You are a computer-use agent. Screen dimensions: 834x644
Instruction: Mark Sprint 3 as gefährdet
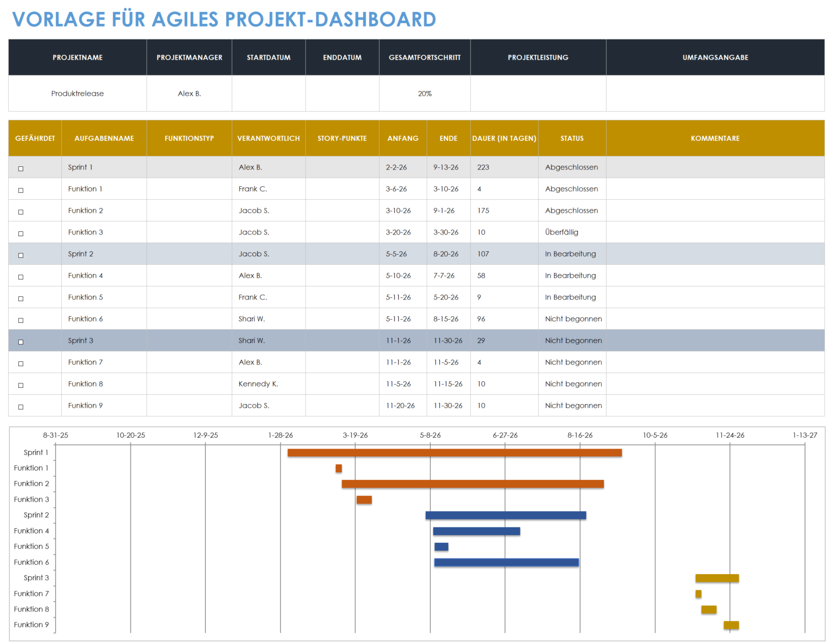point(21,342)
